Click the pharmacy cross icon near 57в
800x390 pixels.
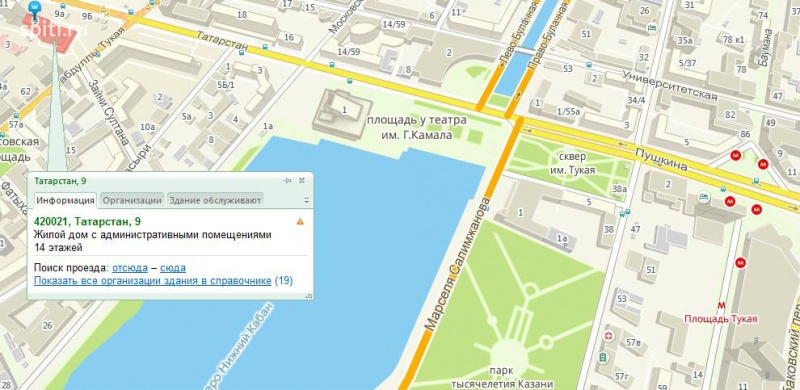pos(608,336)
